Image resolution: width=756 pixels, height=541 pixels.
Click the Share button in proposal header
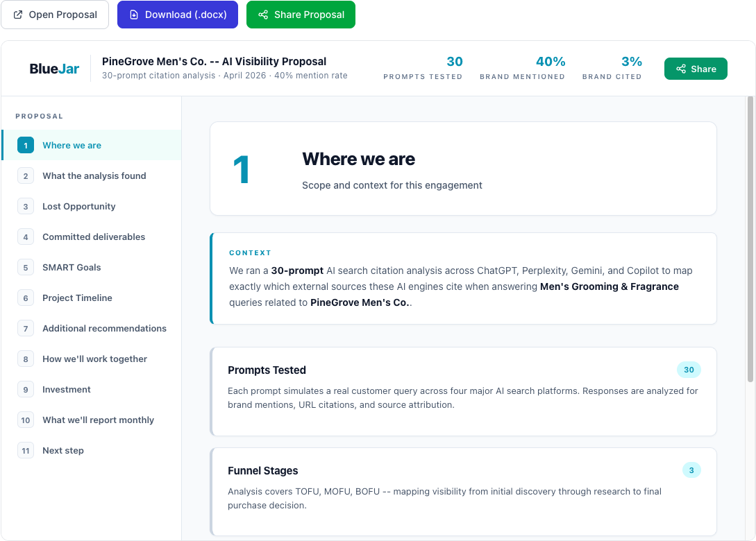tap(696, 69)
